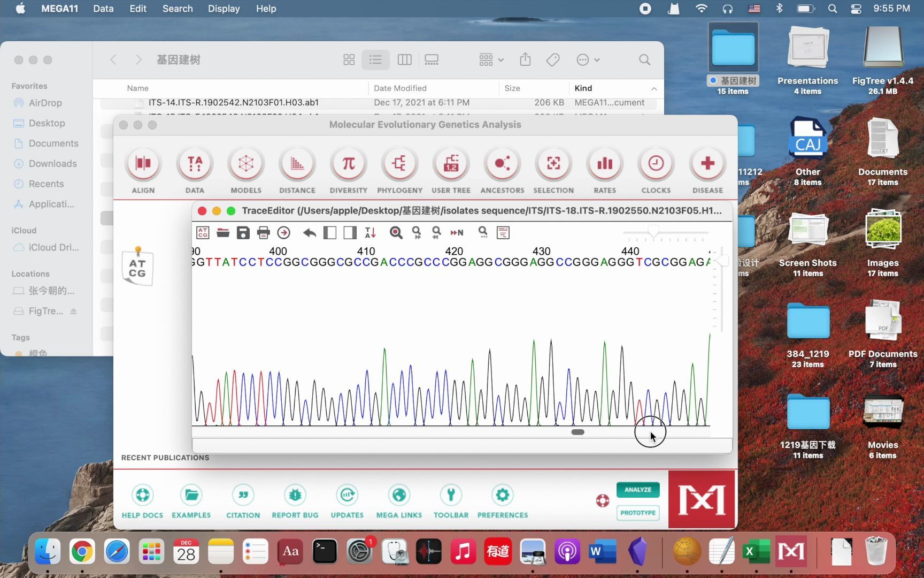Image resolution: width=924 pixels, height=578 pixels.
Task: Open the Finder more actions dropdown
Action: 588,59
